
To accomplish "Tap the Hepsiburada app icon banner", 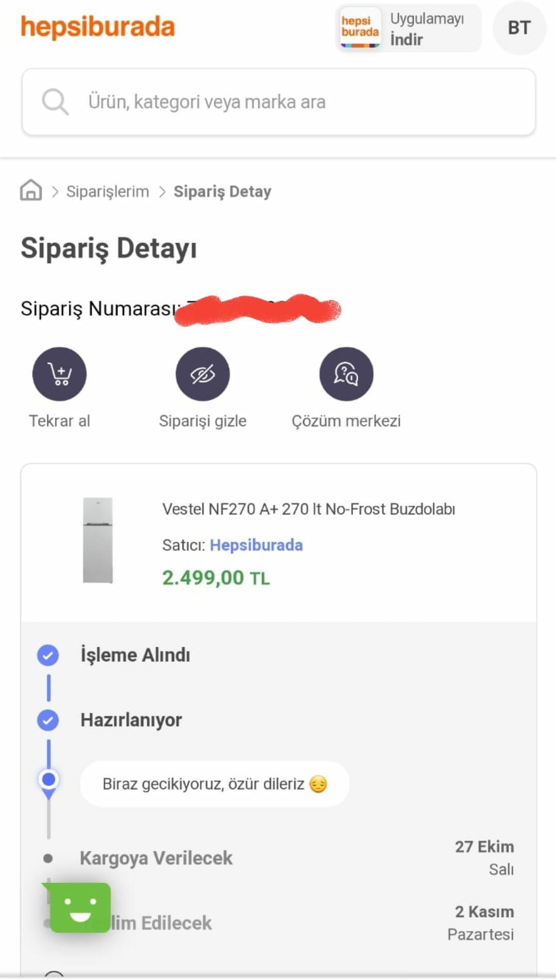I will click(360, 28).
